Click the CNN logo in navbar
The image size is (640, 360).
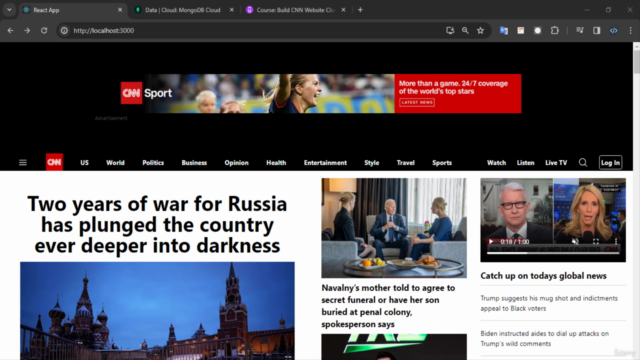click(54, 162)
